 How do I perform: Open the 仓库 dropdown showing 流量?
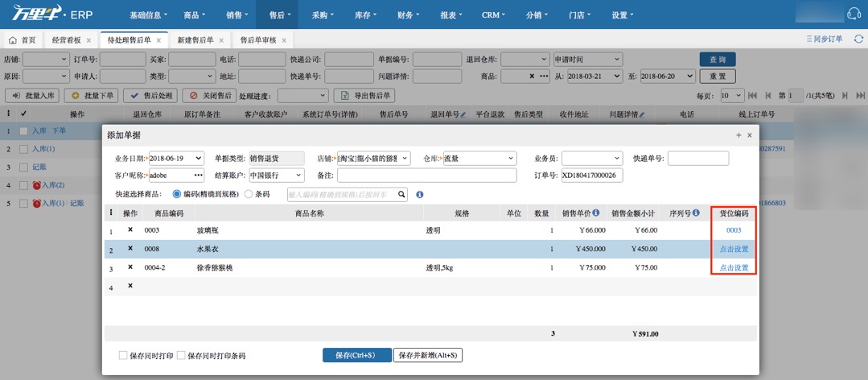click(x=511, y=159)
